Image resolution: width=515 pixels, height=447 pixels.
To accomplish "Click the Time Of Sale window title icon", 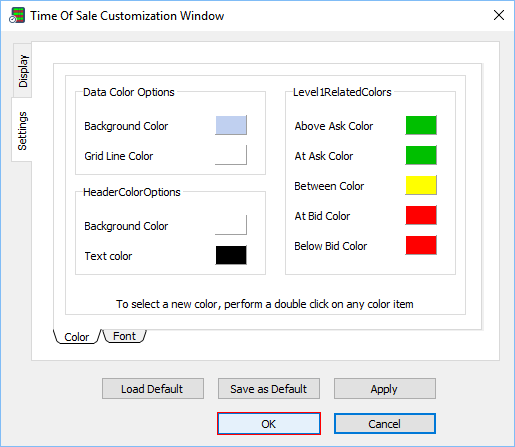I will (17, 15).
